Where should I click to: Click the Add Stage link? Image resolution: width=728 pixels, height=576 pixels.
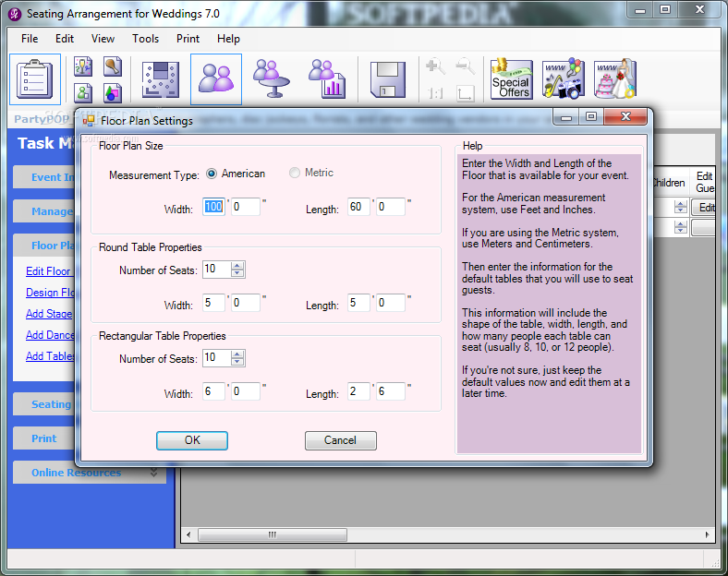(x=49, y=314)
